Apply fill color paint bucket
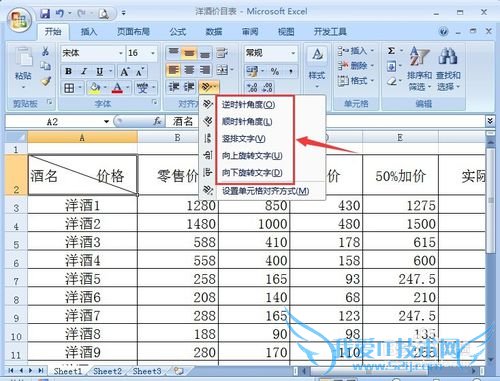This screenshot has width=500, height=381. click(95, 88)
